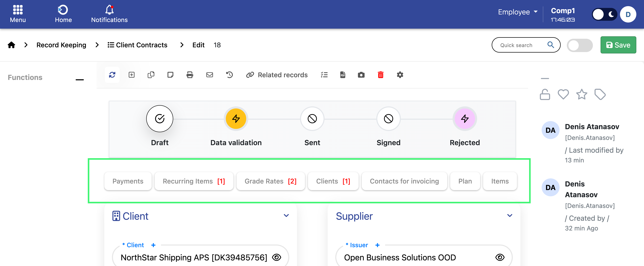The image size is (644, 266).
Task: Click the PDF export icon
Action: tap(343, 75)
